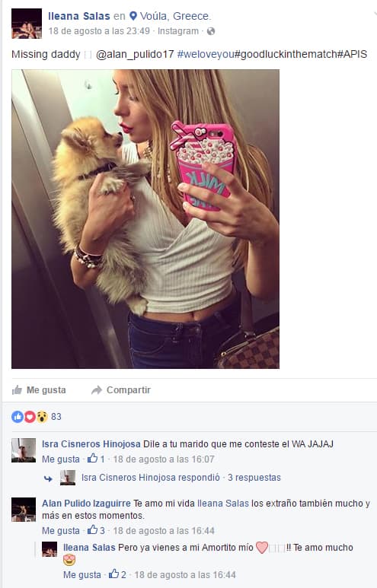Click like count thumb on Alan Pulido's comment

point(92,530)
